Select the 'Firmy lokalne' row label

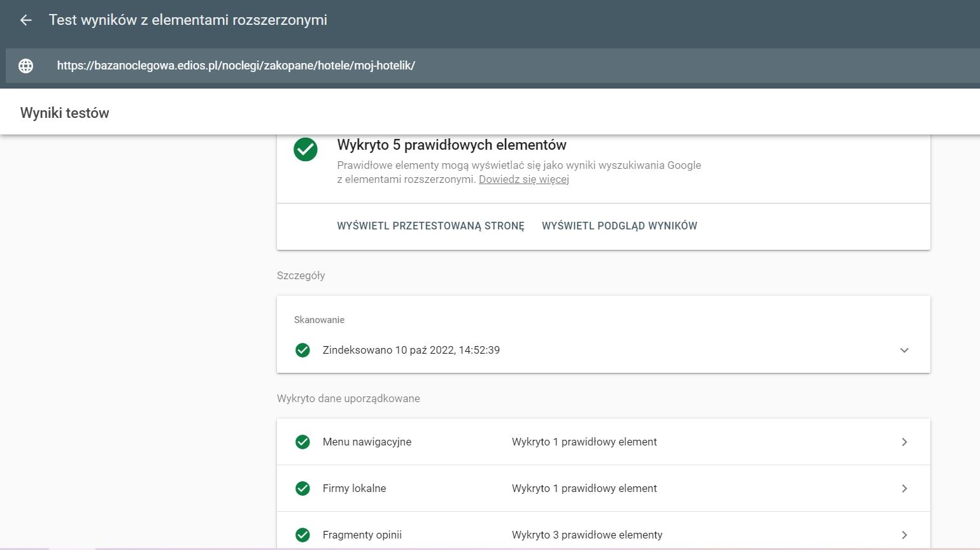point(354,488)
